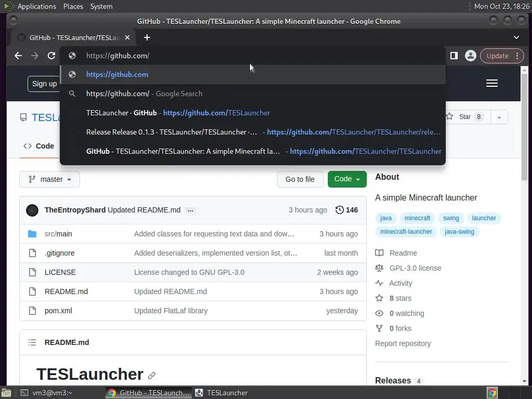The image size is (532, 399).
Task: Click the clock showing Mon Oct 23
Action: 501,6
